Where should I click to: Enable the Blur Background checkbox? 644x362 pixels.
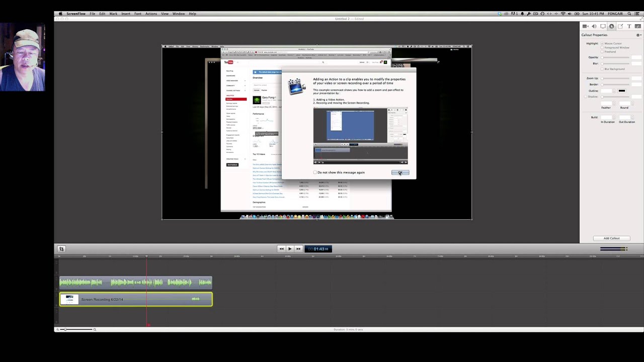[x=602, y=69]
